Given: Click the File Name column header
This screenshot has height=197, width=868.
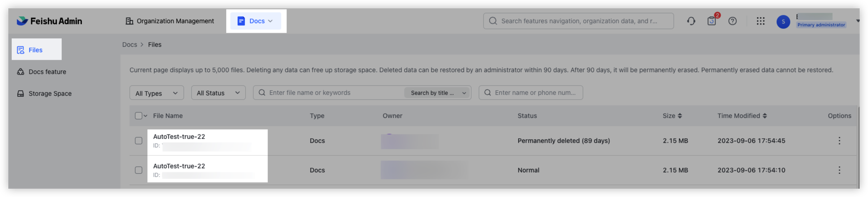Looking at the screenshot, I should 168,116.
